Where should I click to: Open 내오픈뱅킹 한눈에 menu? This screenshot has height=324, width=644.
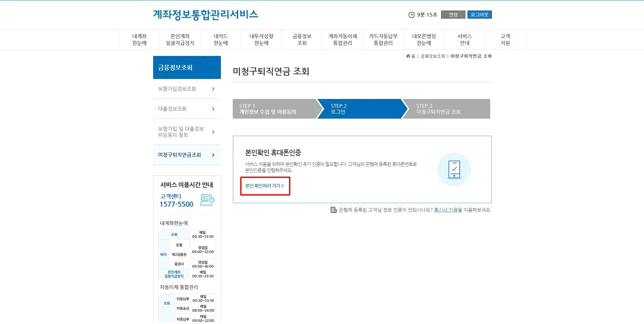click(424, 40)
